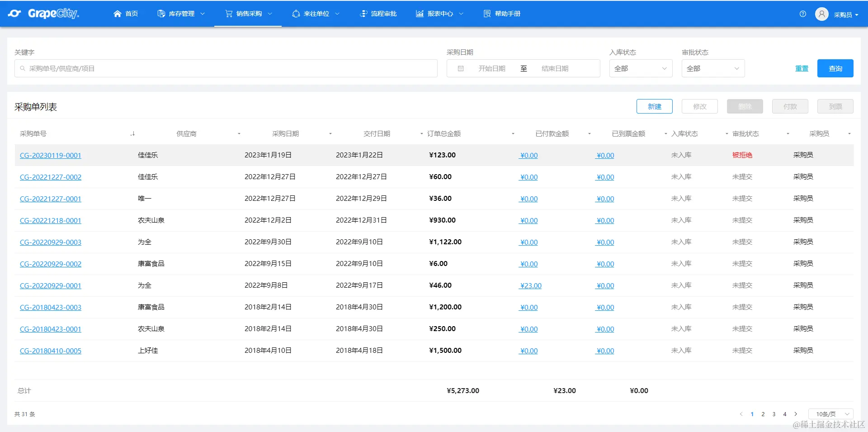Go to previous page arrow
This screenshot has height=432, width=868.
click(x=741, y=414)
